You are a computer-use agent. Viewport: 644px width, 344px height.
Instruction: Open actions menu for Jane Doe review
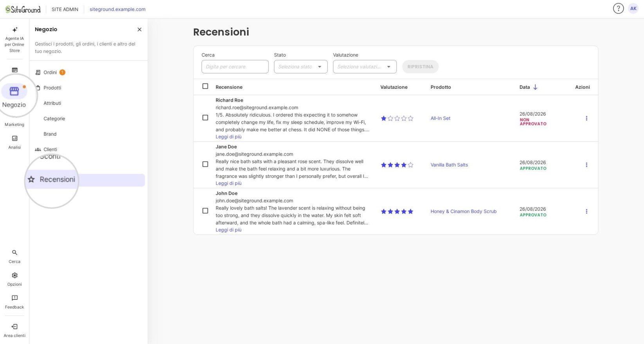(586, 165)
